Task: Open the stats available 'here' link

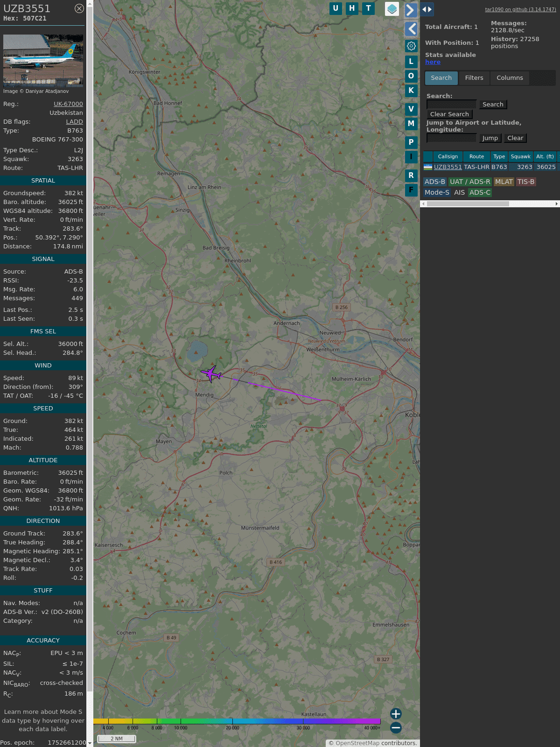Action: [433, 62]
